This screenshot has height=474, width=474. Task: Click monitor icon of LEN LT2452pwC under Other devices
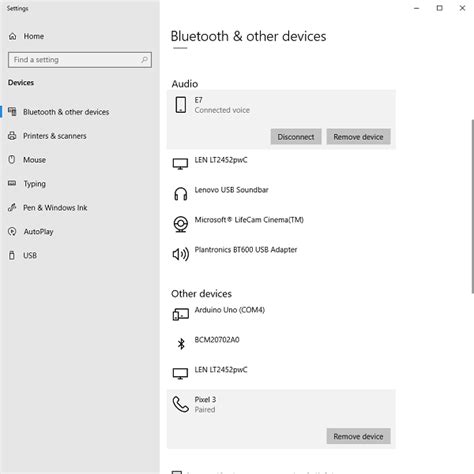pyautogui.click(x=180, y=374)
